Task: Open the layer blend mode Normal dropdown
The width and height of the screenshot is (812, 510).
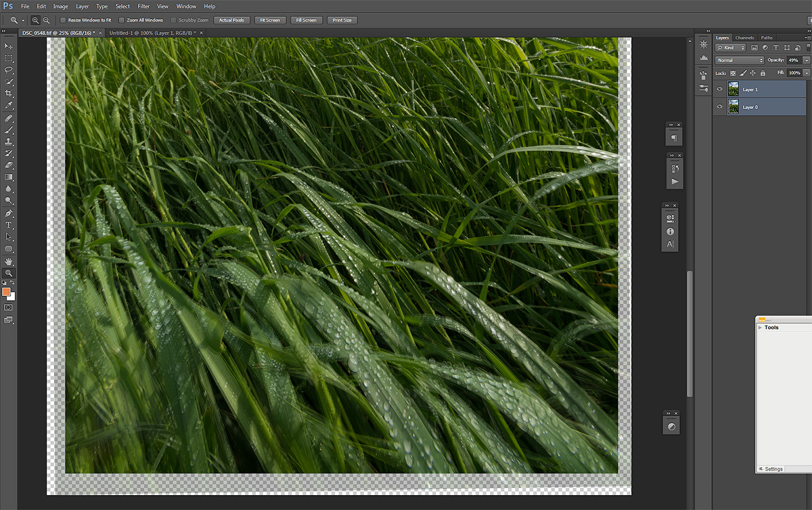Action: 740,60
